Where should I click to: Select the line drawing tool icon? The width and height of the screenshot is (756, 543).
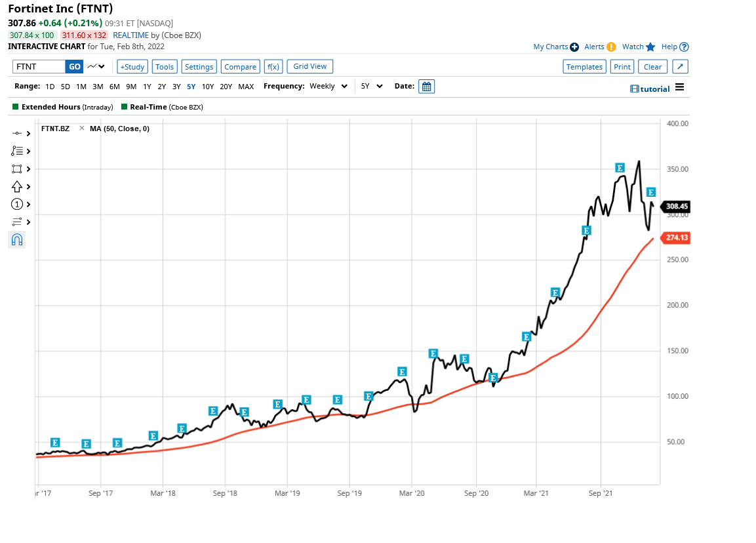click(17, 133)
